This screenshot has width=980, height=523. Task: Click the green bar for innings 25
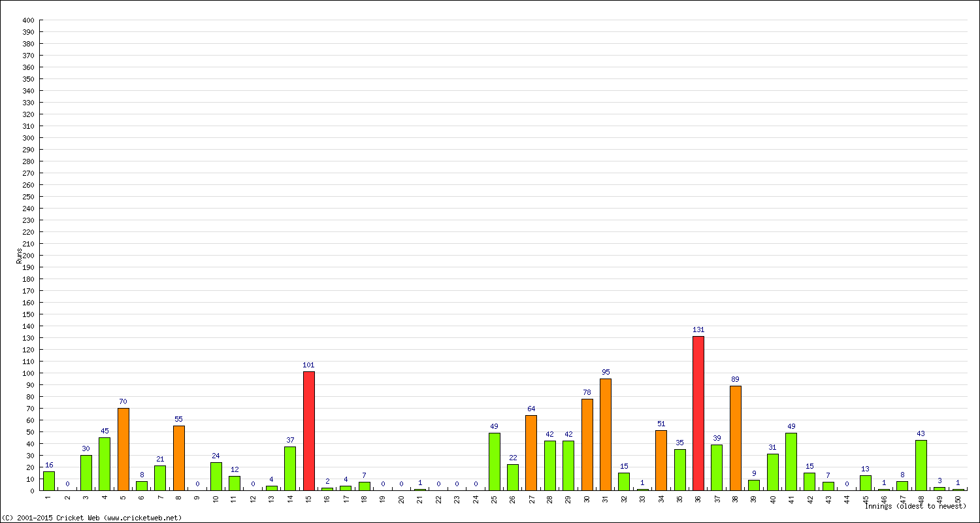(495, 462)
